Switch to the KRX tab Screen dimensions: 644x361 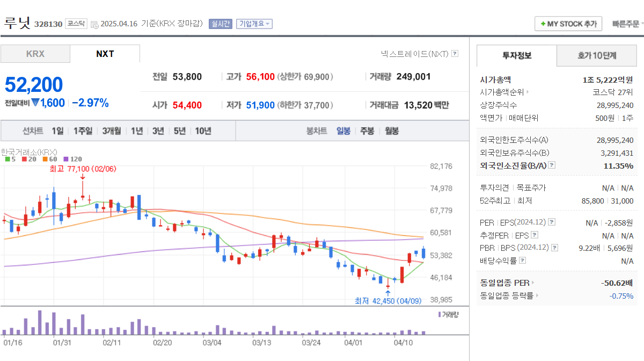pyautogui.click(x=35, y=54)
